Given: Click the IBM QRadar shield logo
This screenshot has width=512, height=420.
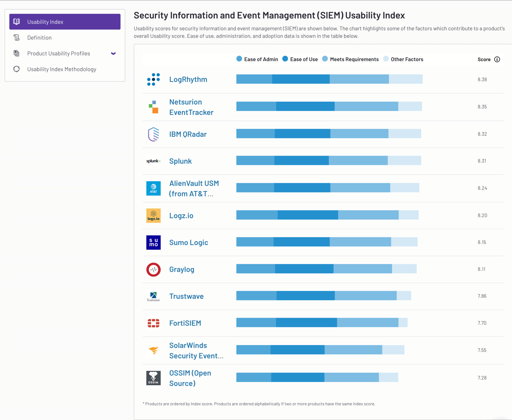Looking at the screenshot, I should (x=153, y=134).
